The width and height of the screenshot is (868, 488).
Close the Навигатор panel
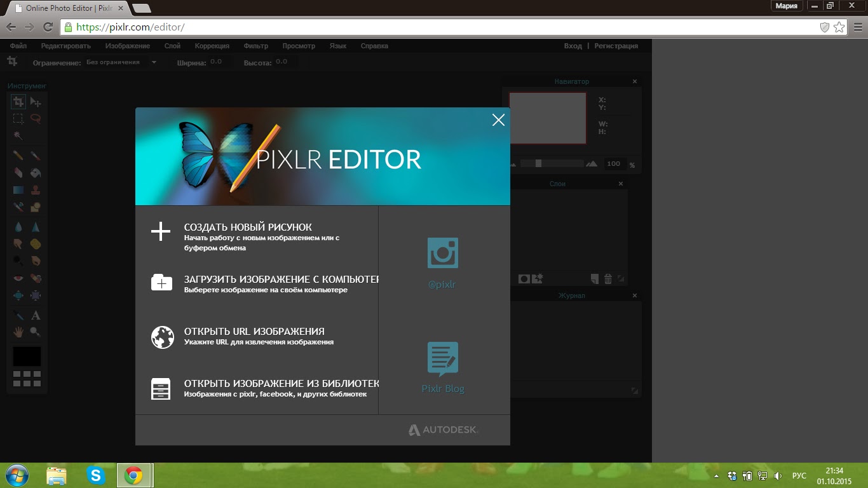click(x=635, y=81)
